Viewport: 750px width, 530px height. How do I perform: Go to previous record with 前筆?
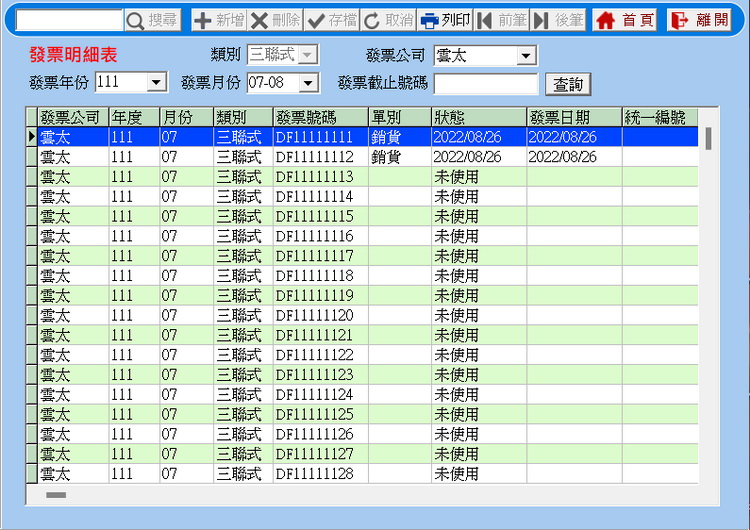[485, 20]
